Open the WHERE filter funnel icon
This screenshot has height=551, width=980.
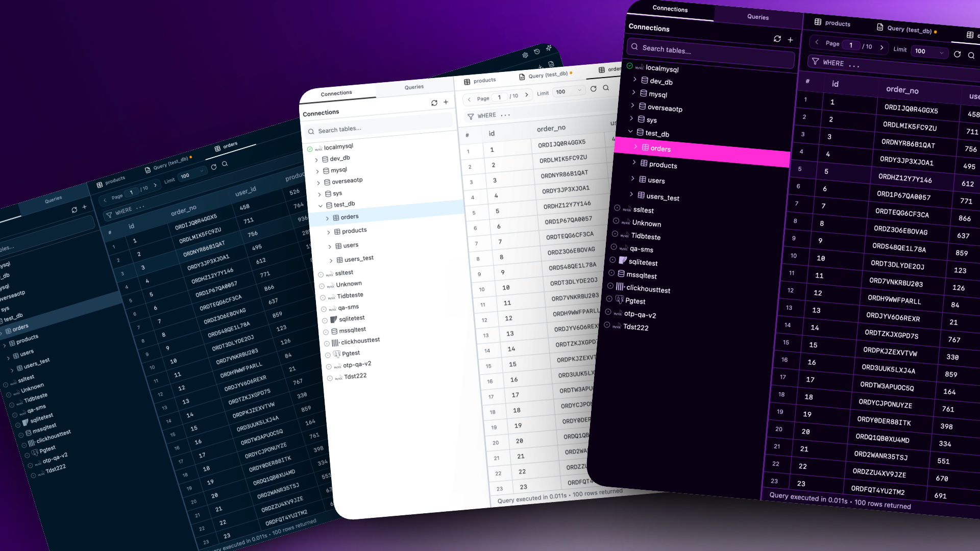tap(815, 62)
